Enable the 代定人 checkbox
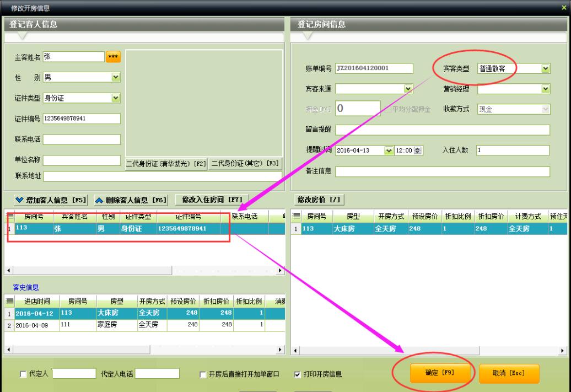Image resolution: width=571 pixels, height=392 pixels. coord(23,374)
